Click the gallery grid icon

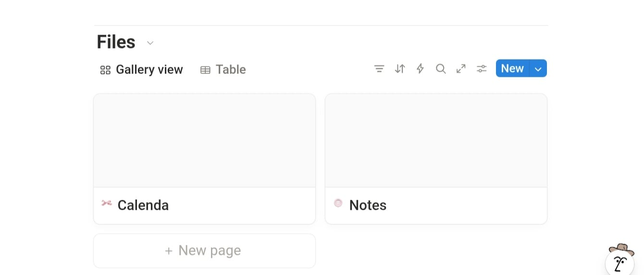click(x=105, y=70)
